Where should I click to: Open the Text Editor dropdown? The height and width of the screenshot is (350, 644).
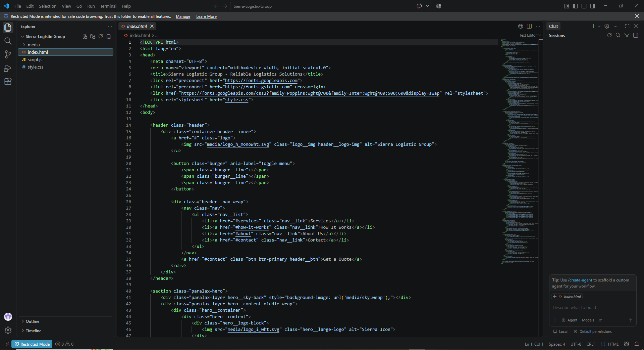click(x=530, y=35)
